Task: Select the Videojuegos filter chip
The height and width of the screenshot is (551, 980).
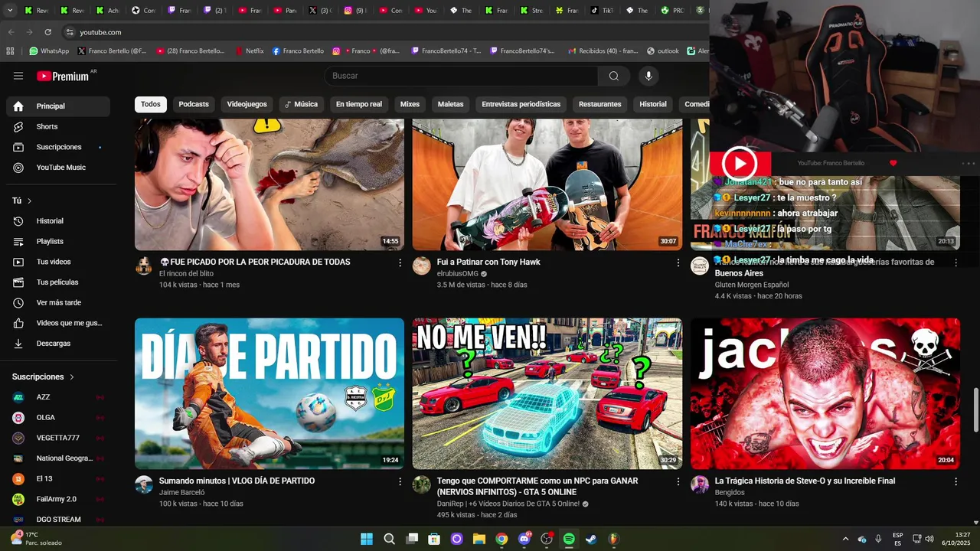Action: (x=247, y=104)
